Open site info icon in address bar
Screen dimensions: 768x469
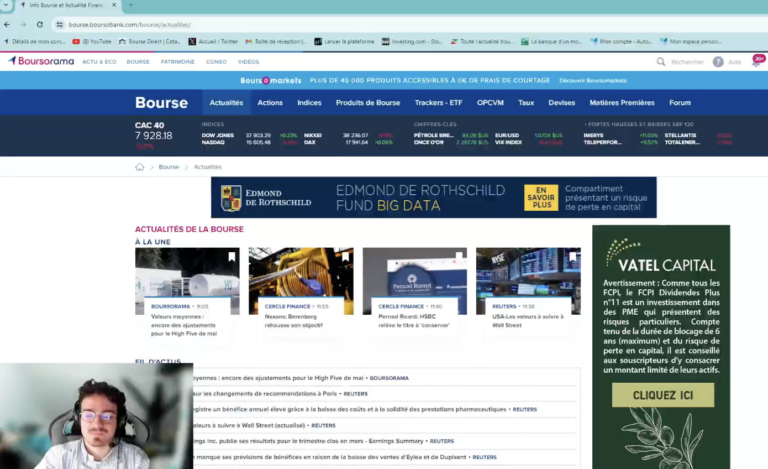[59, 24]
